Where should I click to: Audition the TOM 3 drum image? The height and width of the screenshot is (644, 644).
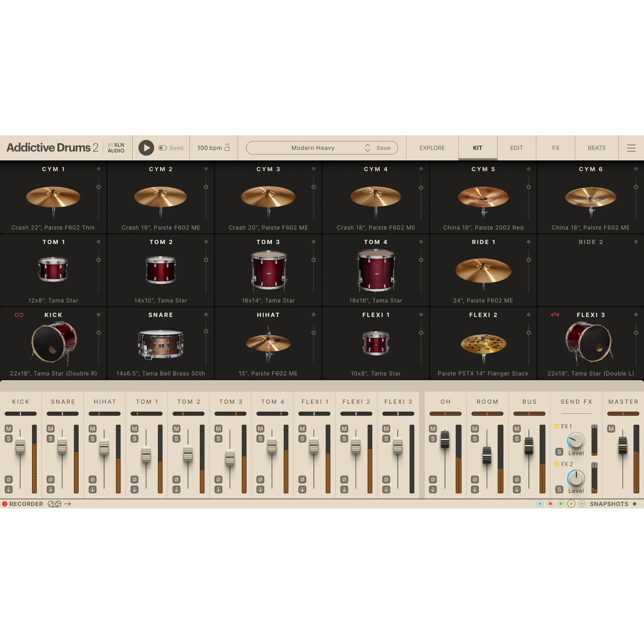pos(269,271)
